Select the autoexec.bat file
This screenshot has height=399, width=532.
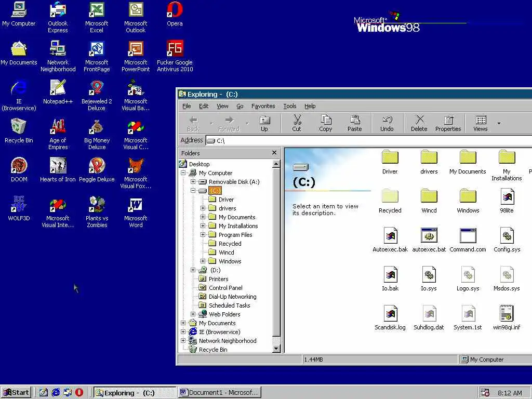point(429,239)
